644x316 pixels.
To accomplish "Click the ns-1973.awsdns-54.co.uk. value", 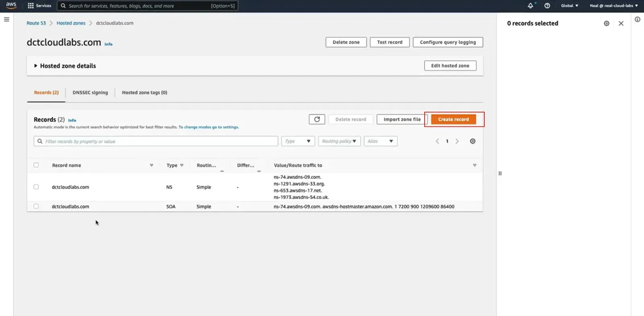I will (301, 197).
